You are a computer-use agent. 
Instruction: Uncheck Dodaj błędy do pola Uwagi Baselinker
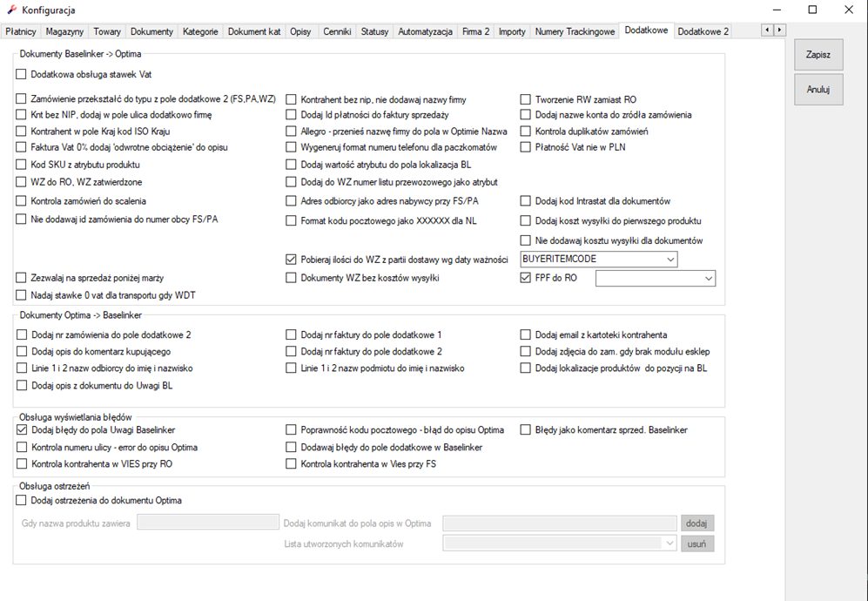[22, 429]
